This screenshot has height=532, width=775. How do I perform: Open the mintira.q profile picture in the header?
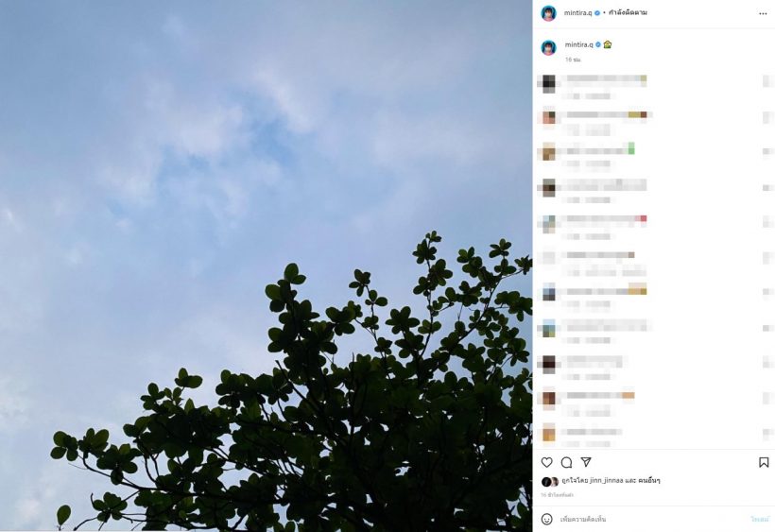(548, 13)
